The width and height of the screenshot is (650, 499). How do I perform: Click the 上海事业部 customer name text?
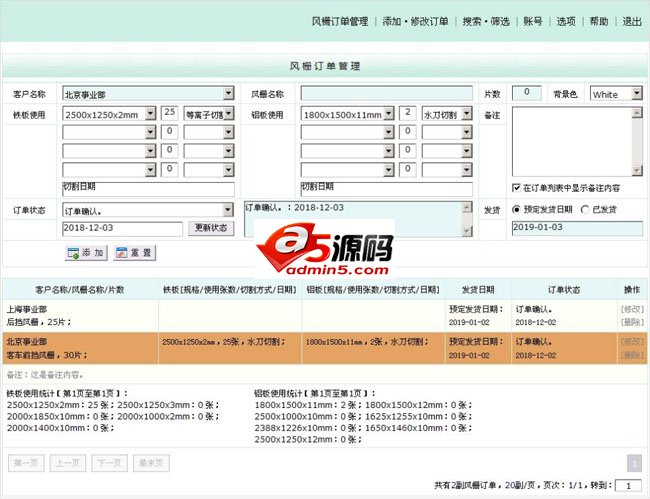point(27,309)
